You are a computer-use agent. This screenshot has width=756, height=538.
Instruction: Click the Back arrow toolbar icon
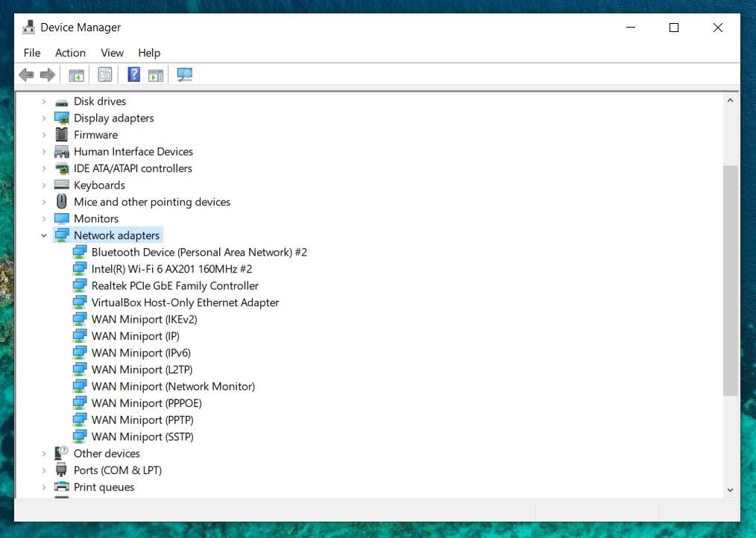(x=26, y=75)
